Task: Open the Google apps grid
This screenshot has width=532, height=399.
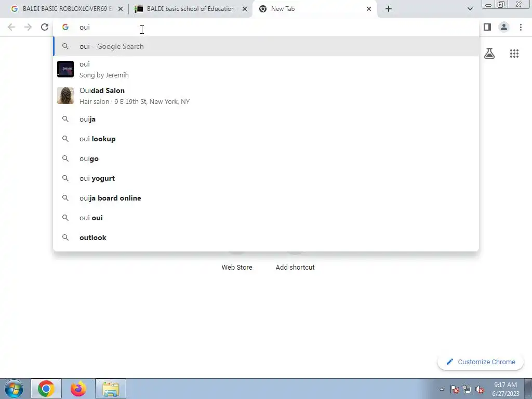Action: (x=514, y=54)
